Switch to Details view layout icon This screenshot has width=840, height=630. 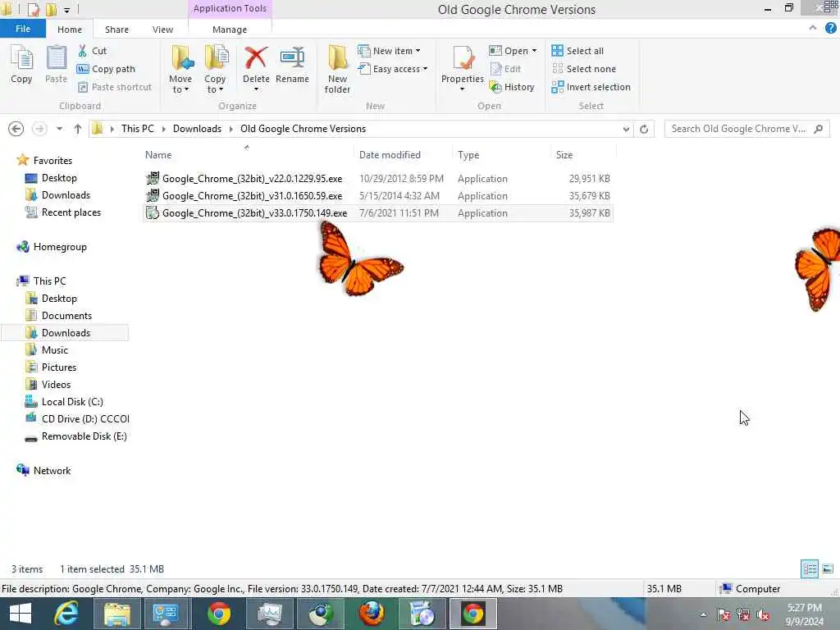[810, 568]
